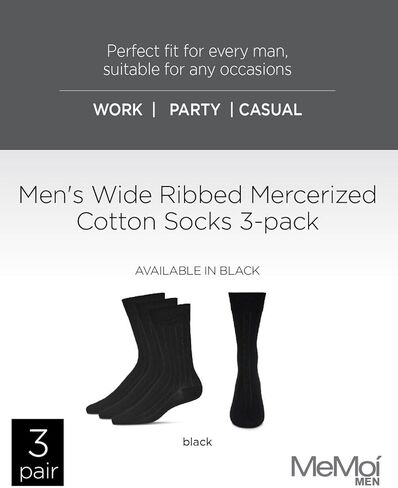Click the MEN word under MeMoi

pos(367,482)
